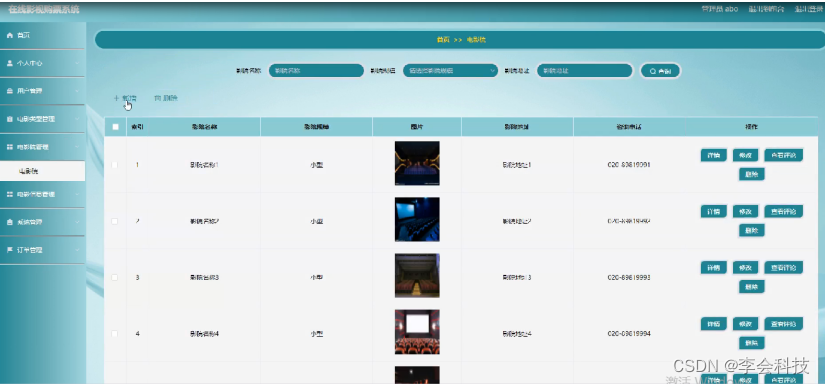The image size is (825, 384).
Task: Click the plus icon of 新增
Action: click(116, 98)
